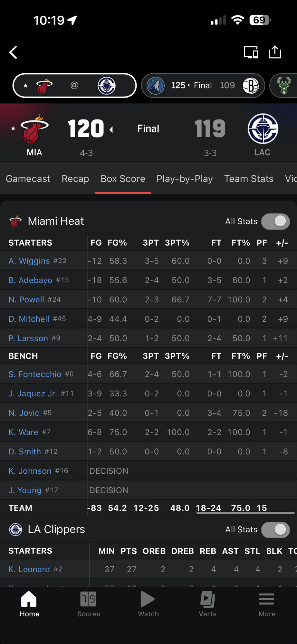Select the Timberwolves 125 Final 109 game
Viewport: 297px width, 644px height.
pos(203,86)
